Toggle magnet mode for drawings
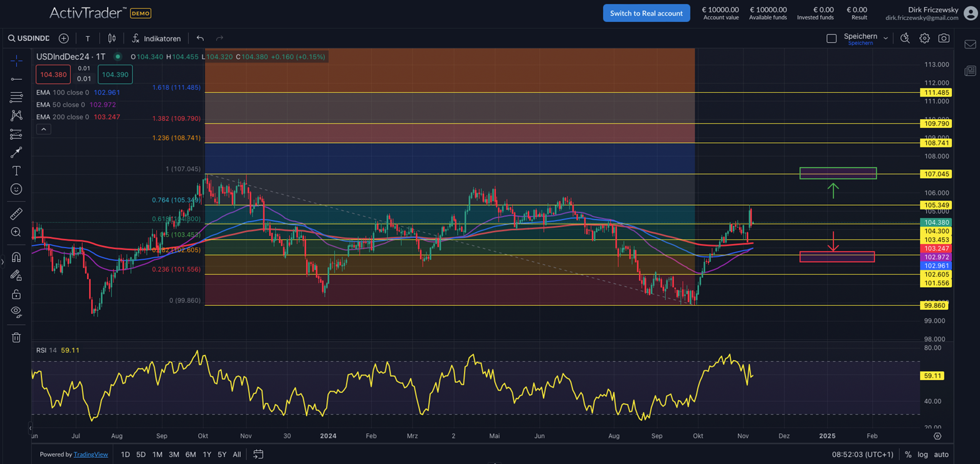The height and width of the screenshot is (464, 980). (16, 257)
